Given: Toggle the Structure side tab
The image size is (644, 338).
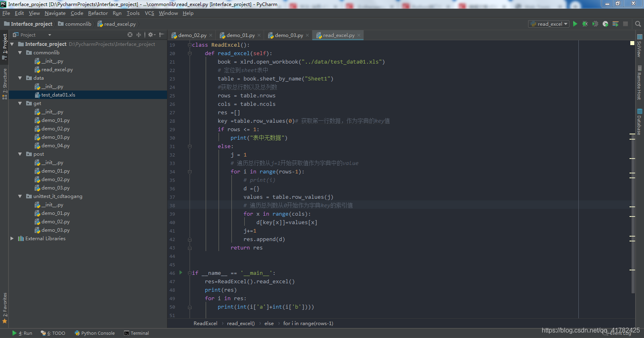Looking at the screenshot, I should pyautogui.click(x=5, y=84).
